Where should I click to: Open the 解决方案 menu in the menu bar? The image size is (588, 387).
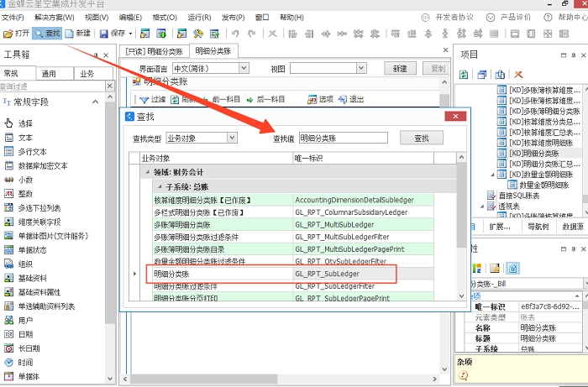(x=60, y=17)
